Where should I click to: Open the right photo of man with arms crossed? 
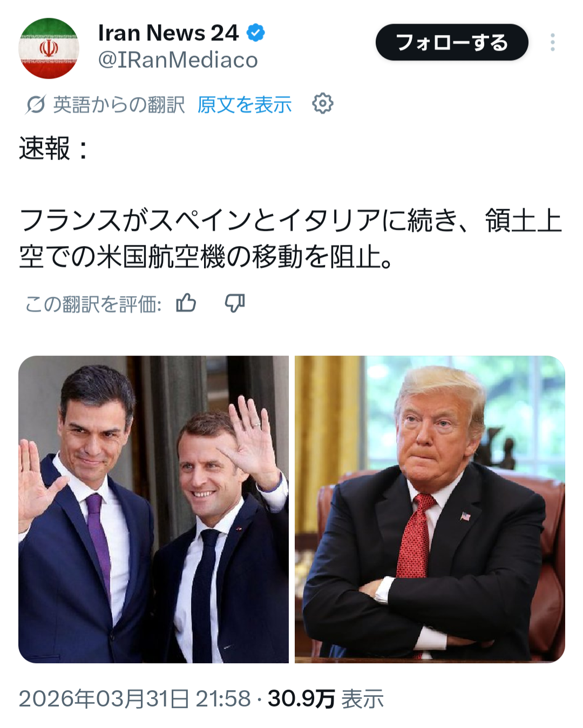pyautogui.click(x=430, y=509)
